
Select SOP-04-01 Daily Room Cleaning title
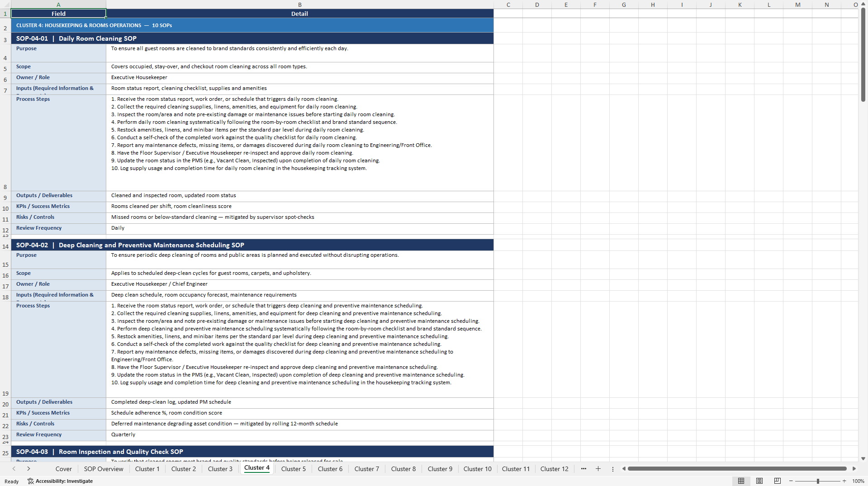252,38
